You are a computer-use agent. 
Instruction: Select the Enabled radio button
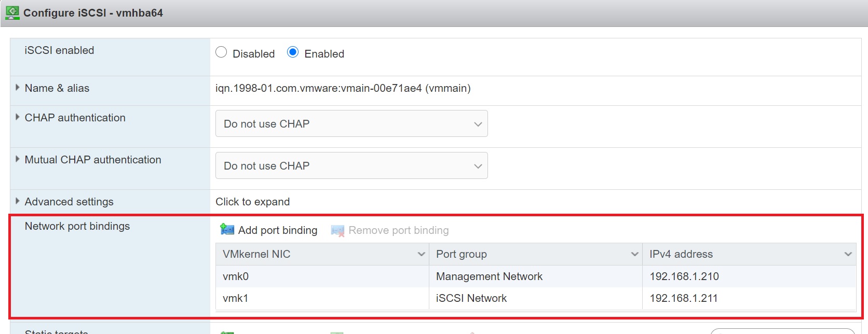(293, 52)
